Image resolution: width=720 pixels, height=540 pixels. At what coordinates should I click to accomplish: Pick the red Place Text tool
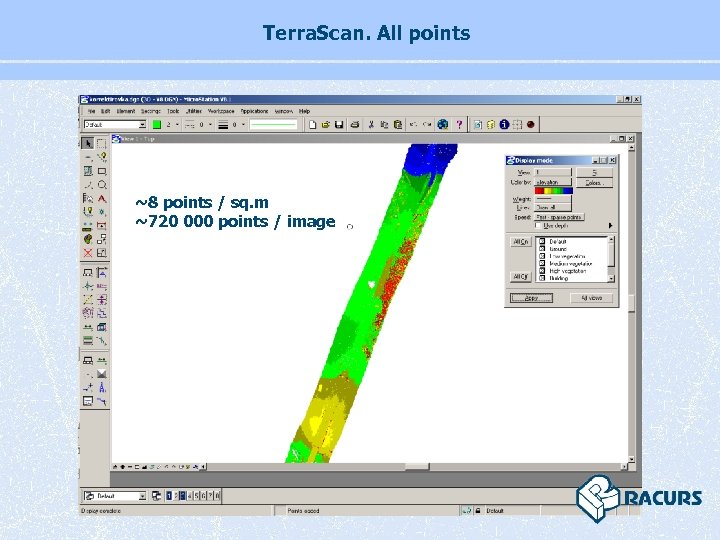click(102, 198)
